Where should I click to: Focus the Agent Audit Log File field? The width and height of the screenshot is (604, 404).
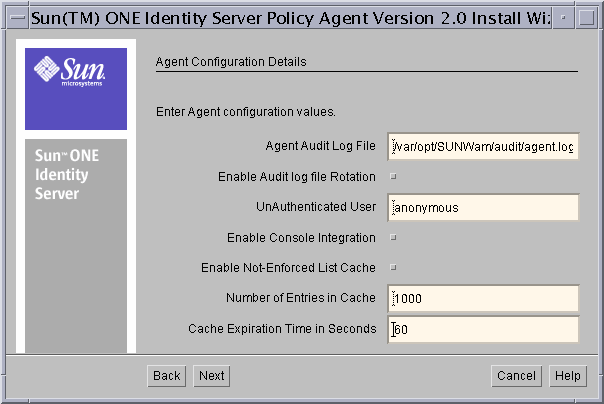[x=483, y=146]
